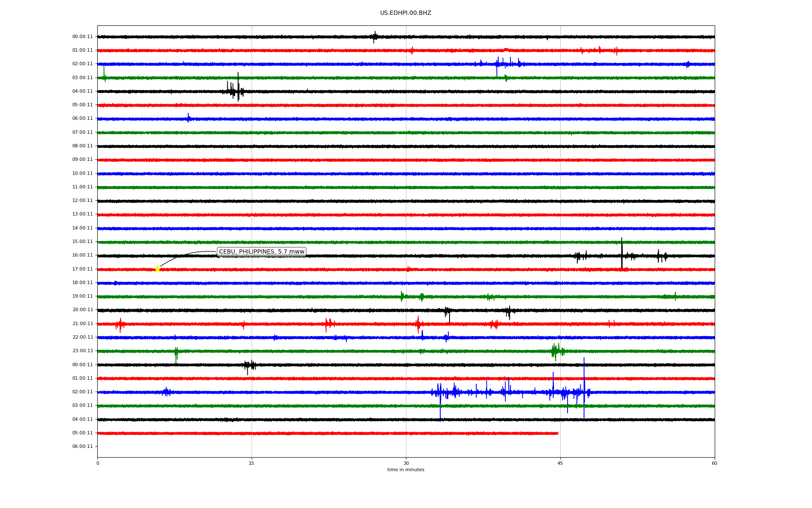This screenshot has height=508, width=812.
Task: Click the 0 tick label on x-axis
Action: point(98,463)
